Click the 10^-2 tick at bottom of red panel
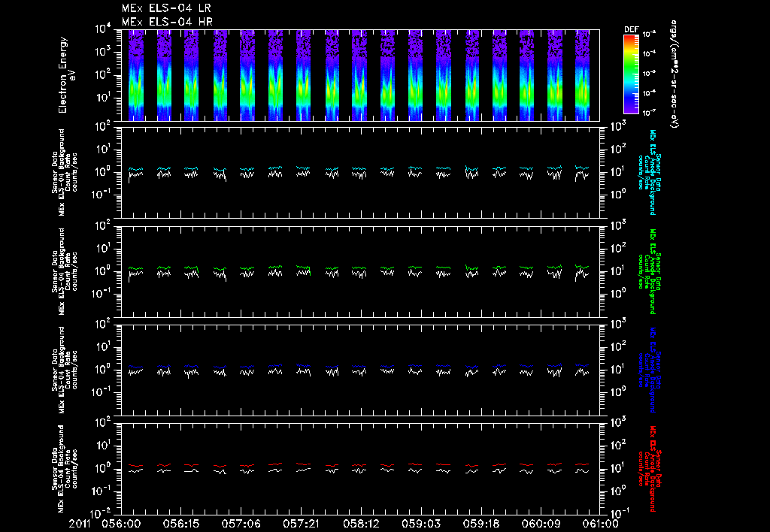The image size is (770, 532). (x=102, y=514)
